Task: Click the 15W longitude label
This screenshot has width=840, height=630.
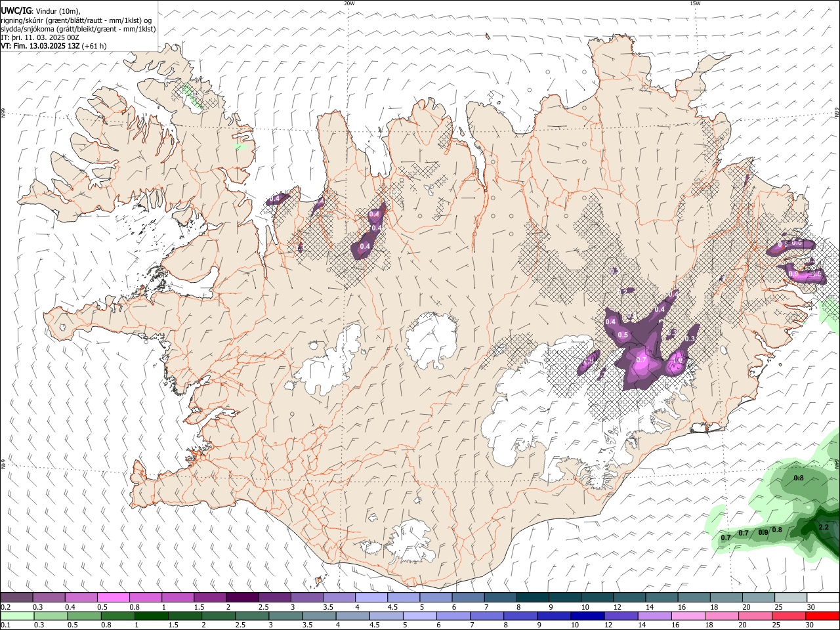Action: point(695,3)
